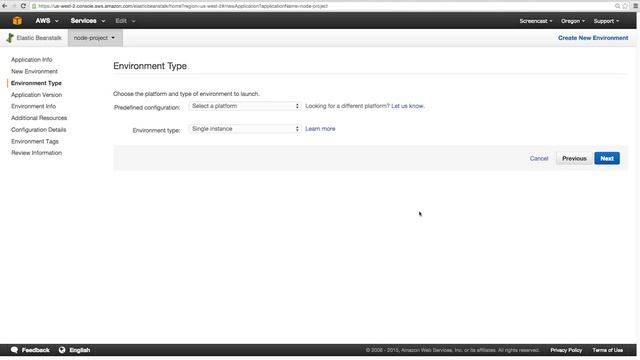This screenshot has height=360, width=640.
Task: Click the bookmark star in the address bar
Action: pyautogui.click(x=625, y=6)
